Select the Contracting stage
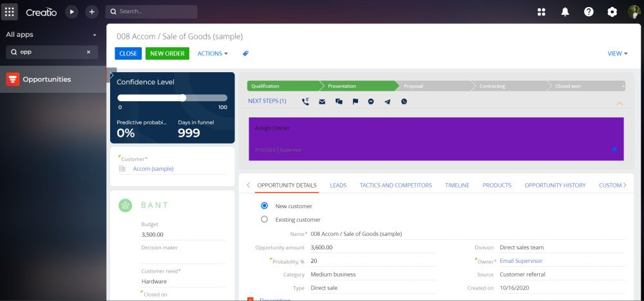 pos(511,86)
